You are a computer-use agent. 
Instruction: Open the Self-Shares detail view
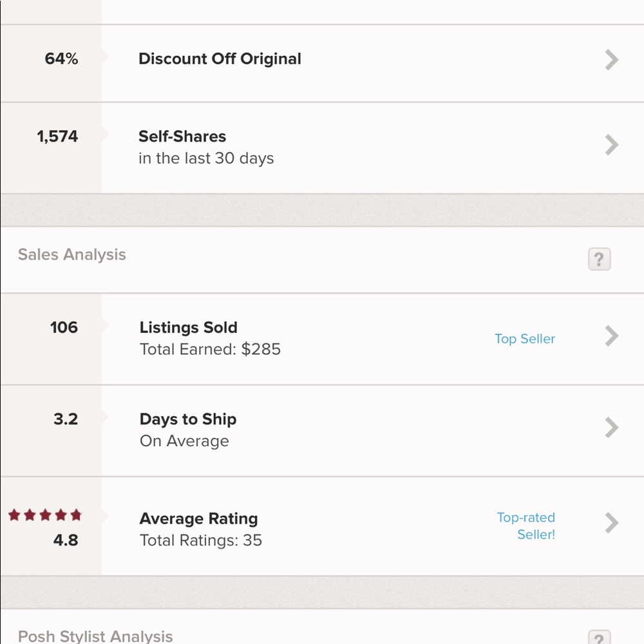point(611,144)
